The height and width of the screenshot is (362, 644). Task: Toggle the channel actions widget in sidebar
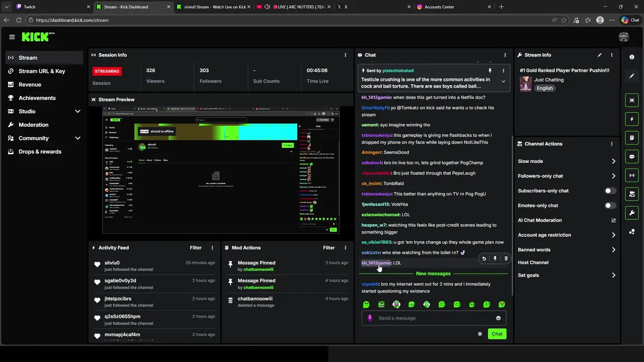[x=632, y=194]
